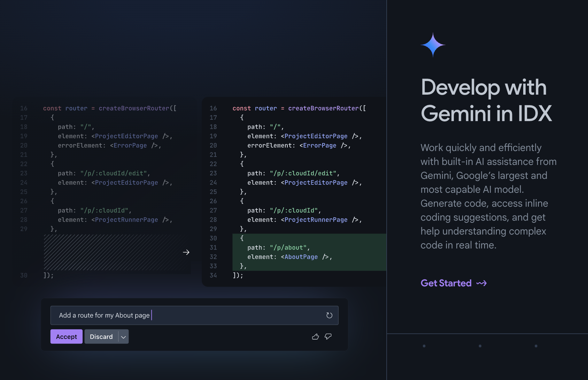
Task: Discard the suggested code change
Action: point(101,337)
